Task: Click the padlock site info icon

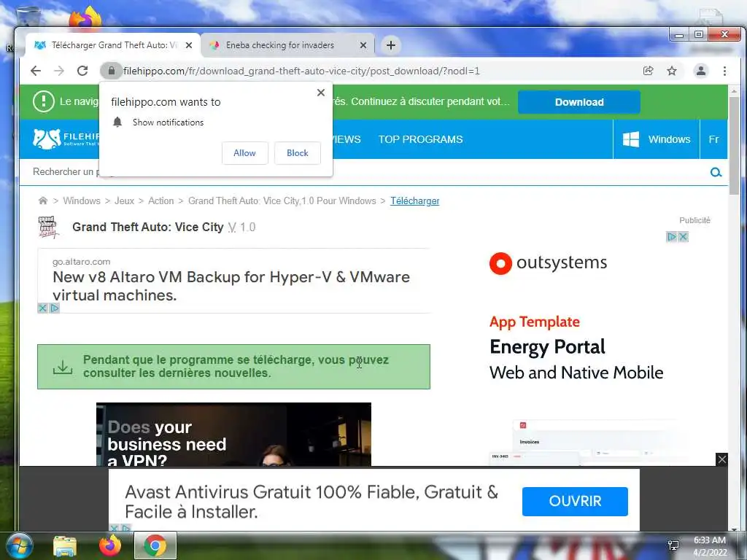Action: (x=111, y=71)
